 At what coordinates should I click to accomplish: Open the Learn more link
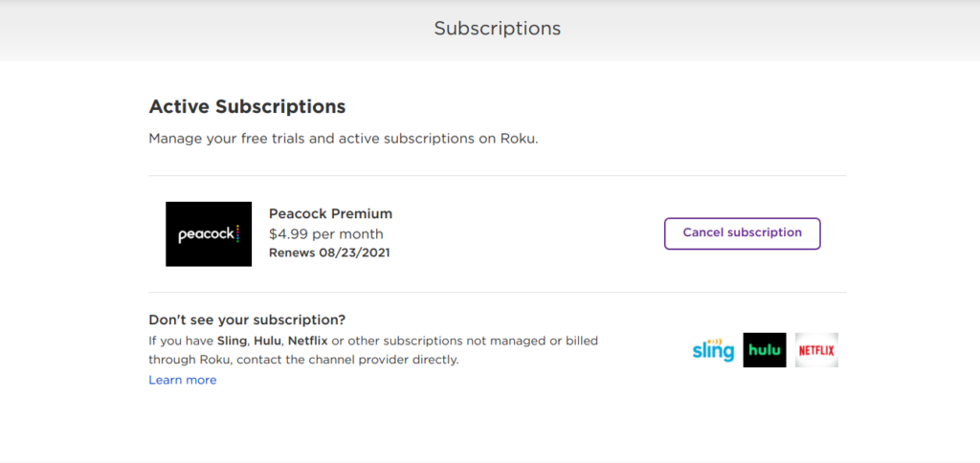[183, 380]
